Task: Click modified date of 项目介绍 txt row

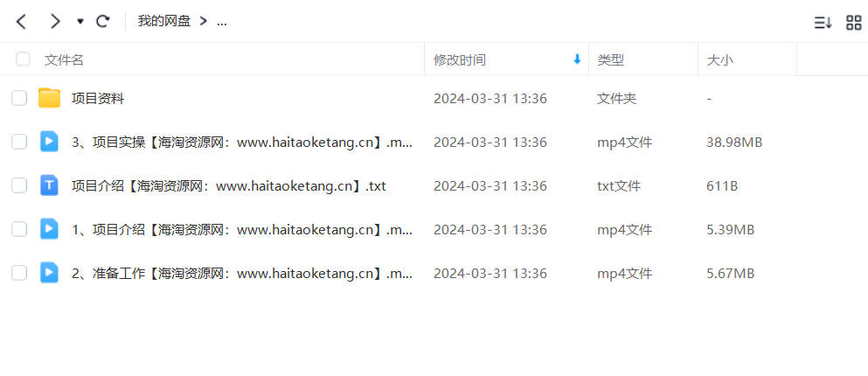Action: point(490,186)
